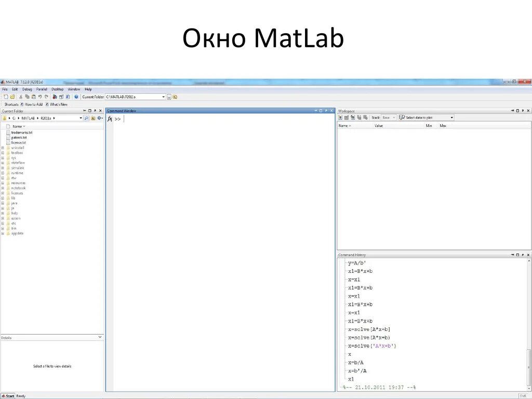Open GUIDE from toolbar icon
The height and width of the screenshot is (399, 532).
click(x=61, y=97)
